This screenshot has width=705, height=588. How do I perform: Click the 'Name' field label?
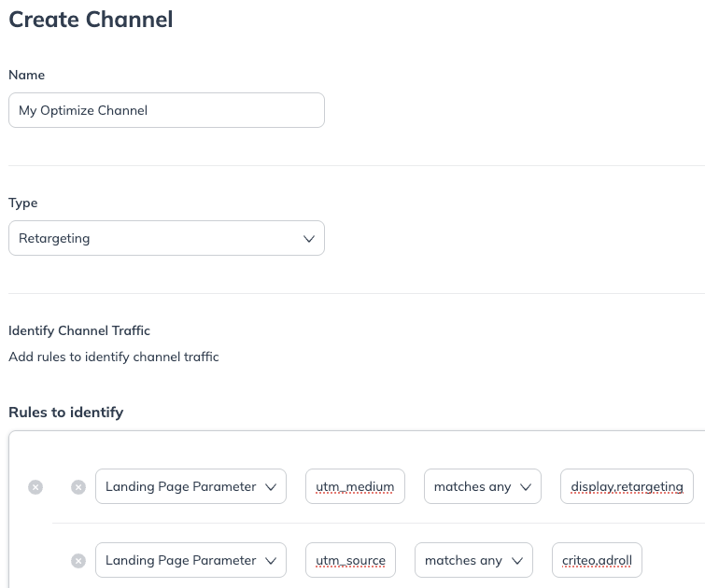(26, 75)
